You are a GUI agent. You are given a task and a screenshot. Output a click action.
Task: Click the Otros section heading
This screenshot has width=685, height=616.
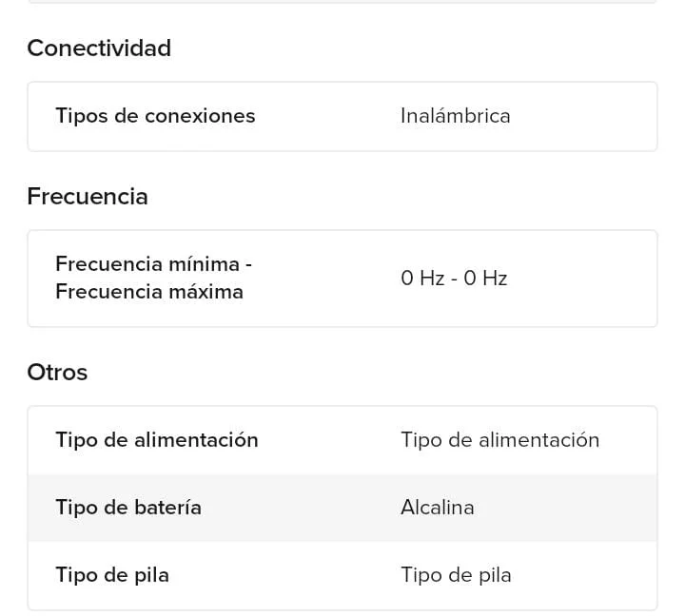point(57,373)
